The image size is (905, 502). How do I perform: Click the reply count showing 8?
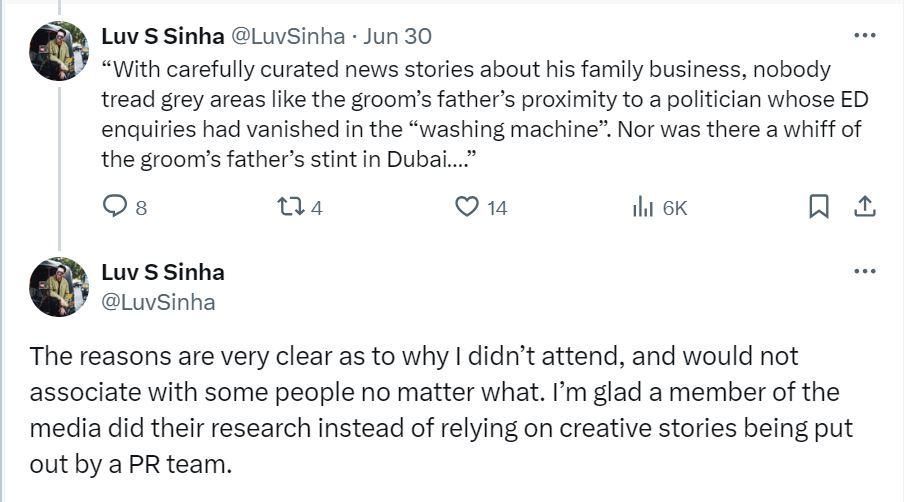coord(141,208)
